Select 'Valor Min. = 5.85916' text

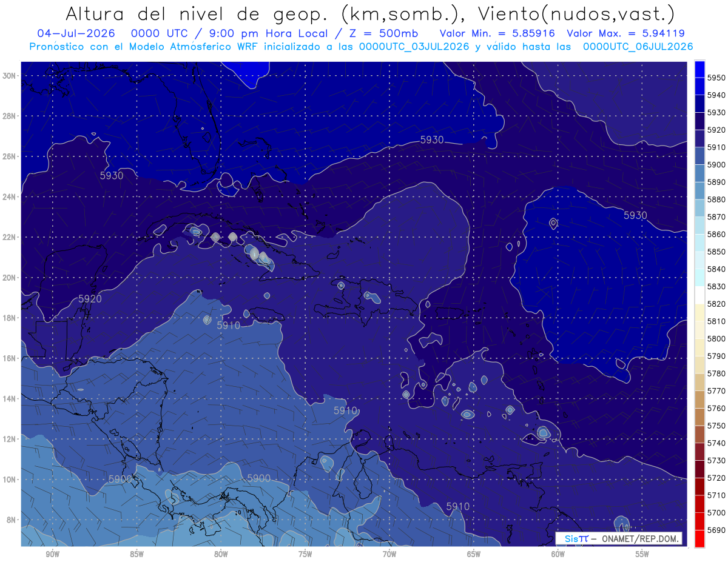coord(498,33)
